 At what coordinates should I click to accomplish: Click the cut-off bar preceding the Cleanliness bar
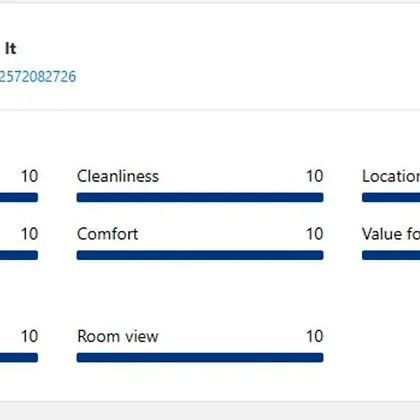pyautogui.click(x=19, y=197)
